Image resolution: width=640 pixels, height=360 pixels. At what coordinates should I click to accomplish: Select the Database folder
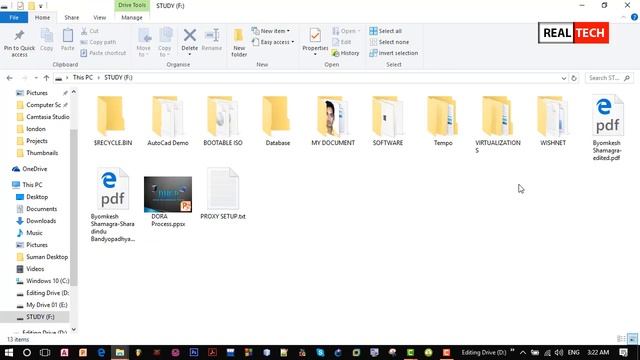(278, 121)
